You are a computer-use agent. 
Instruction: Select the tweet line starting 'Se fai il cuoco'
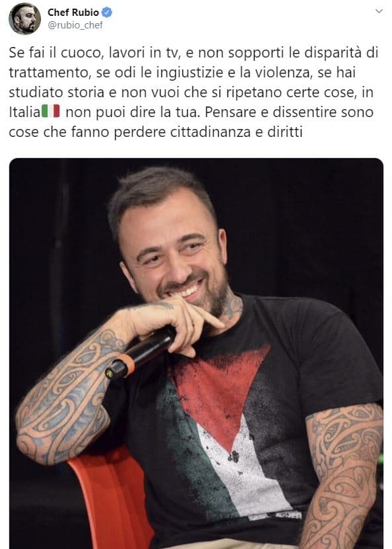pyautogui.click(x=194, y=53)
